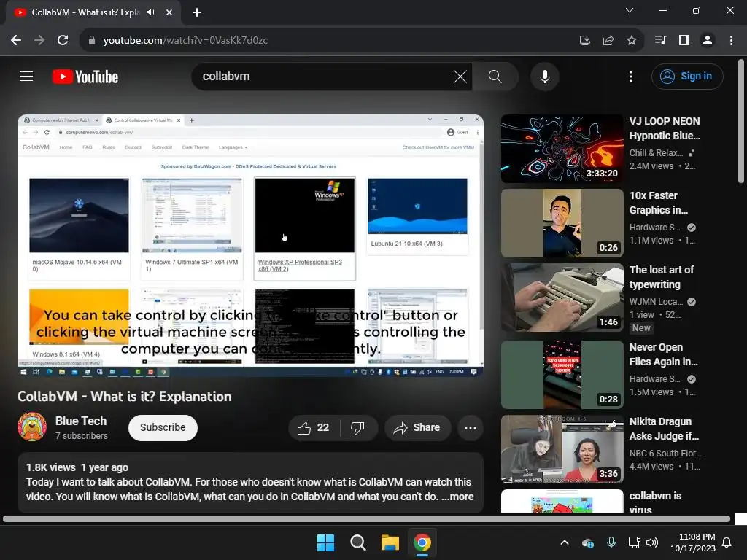Open Never Open Files Again thumbnail

562,374
